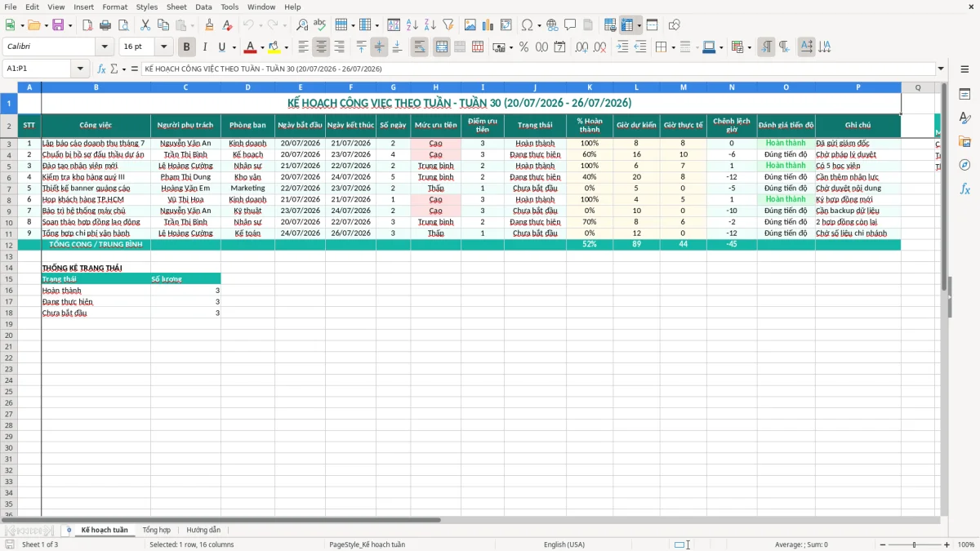The image size is (980, 551).
Task: Open the Font Name dropdown arrow
Action: [x=105, y=47]
